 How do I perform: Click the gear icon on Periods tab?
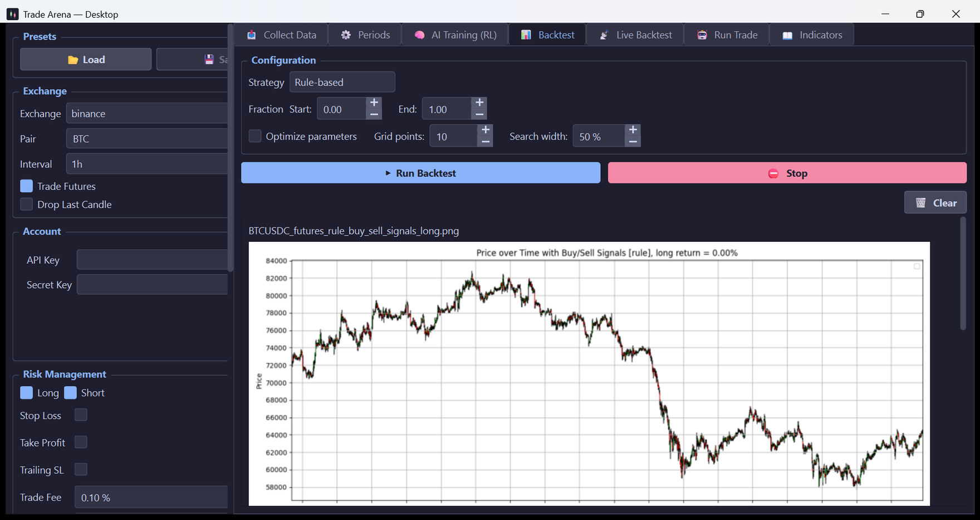346,35
